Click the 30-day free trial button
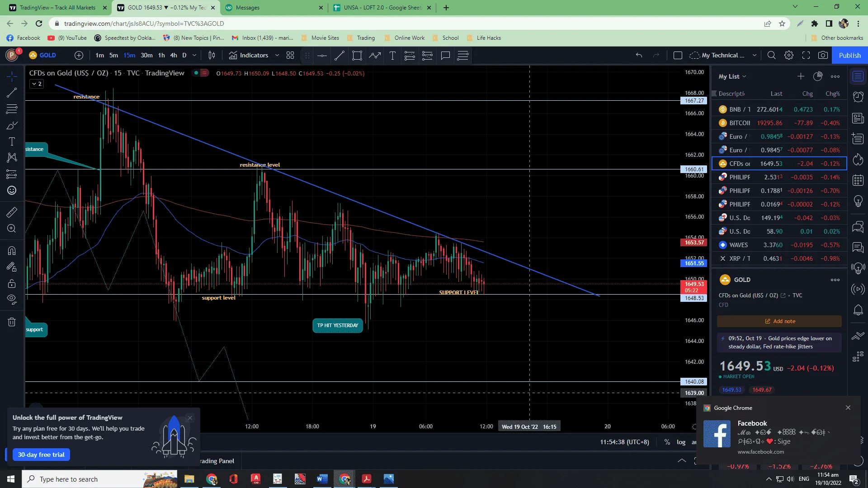Viewport: 868px width, 488px height. pos(41,455)
